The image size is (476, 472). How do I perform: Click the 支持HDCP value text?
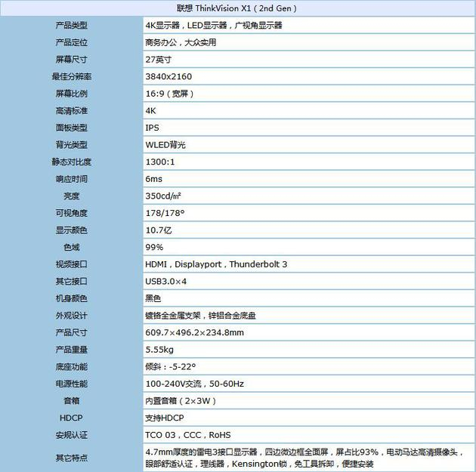point(165,418)
